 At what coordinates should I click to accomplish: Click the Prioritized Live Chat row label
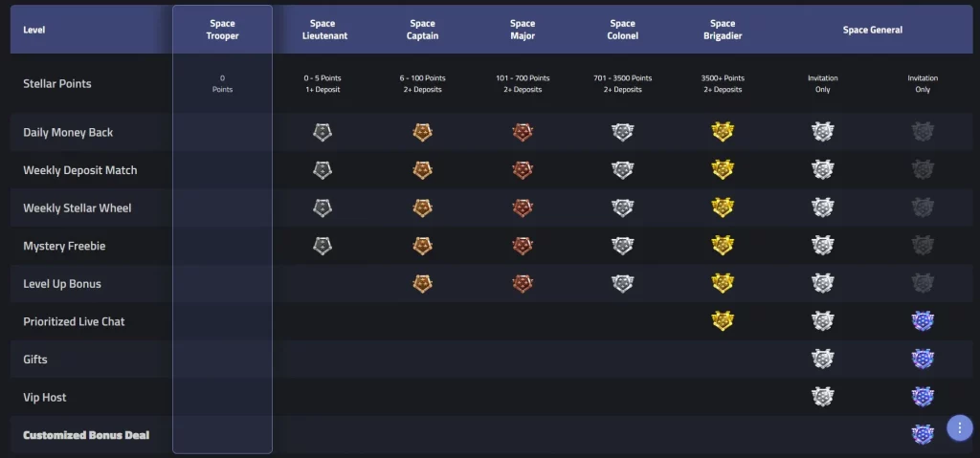[74, 321]
